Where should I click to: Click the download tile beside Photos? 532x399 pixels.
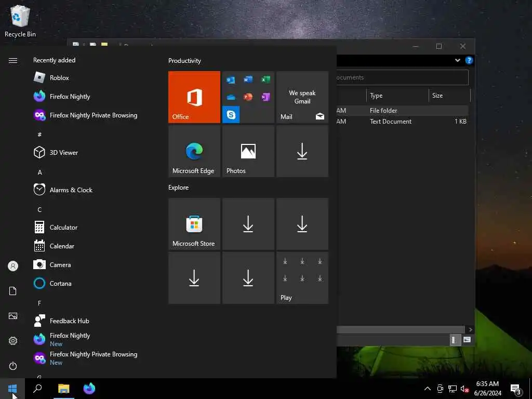302,151
